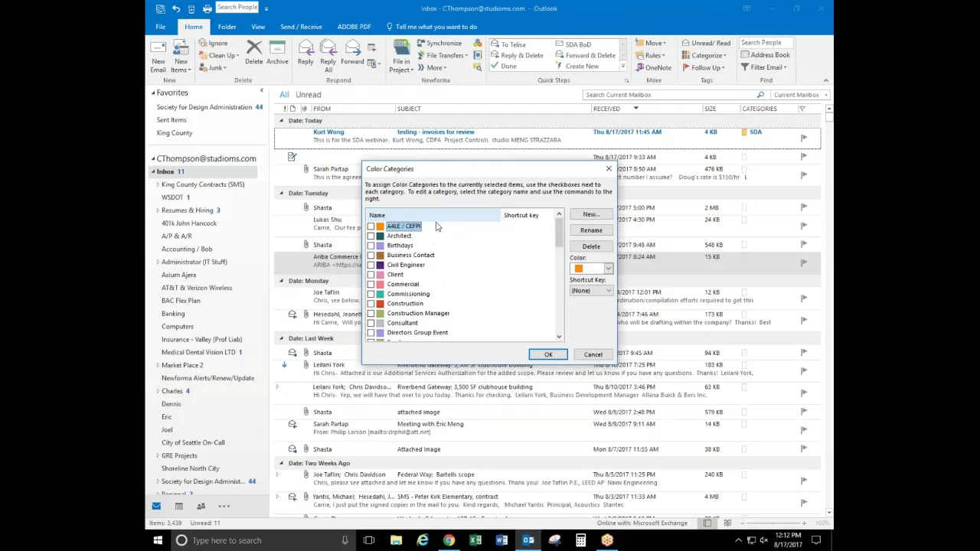Check the Business Contact category checkbox

(371, 255)
